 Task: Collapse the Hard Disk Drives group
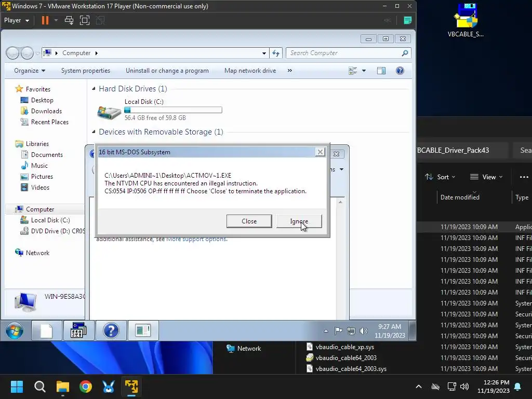click(94, 88)
